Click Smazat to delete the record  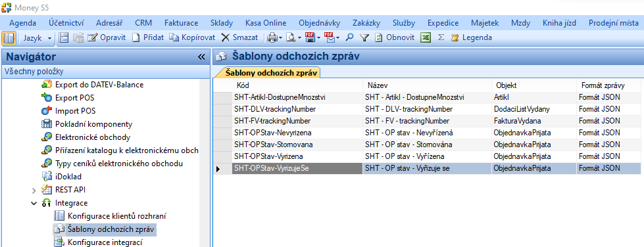pos(240,37)
